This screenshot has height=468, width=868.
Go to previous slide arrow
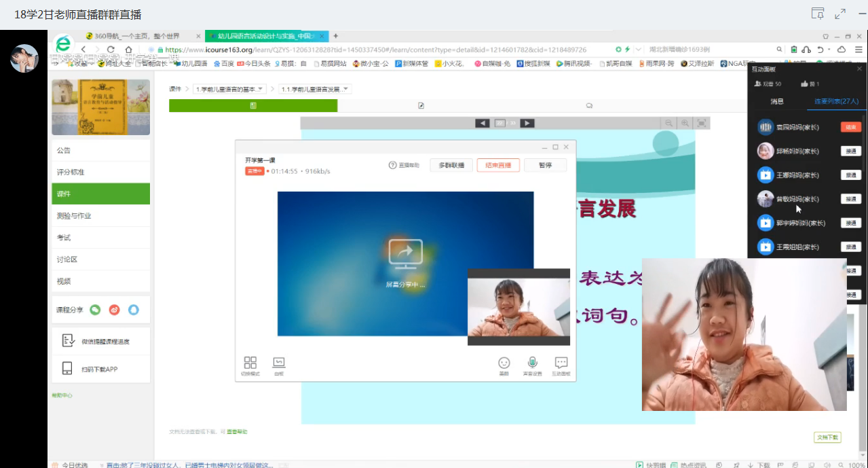482,123
